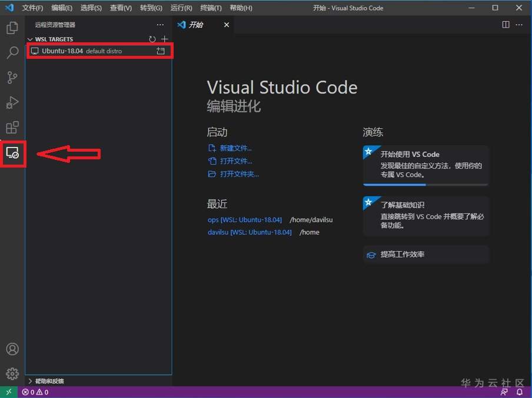
Task: Maximize the VS Code window
Action: (x=496, y=8)
